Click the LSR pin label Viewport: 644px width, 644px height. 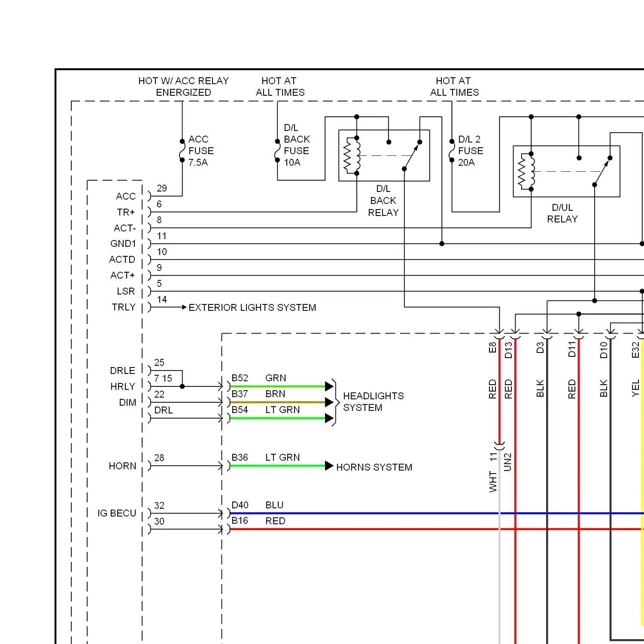[126, 291]
